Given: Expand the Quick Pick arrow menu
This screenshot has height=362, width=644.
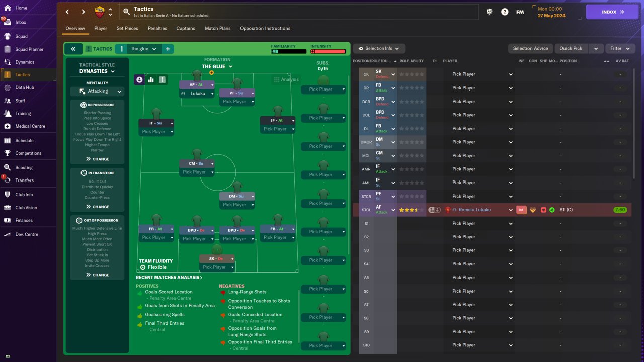Looking at the screenshot, I should click(x=596, y=48).
